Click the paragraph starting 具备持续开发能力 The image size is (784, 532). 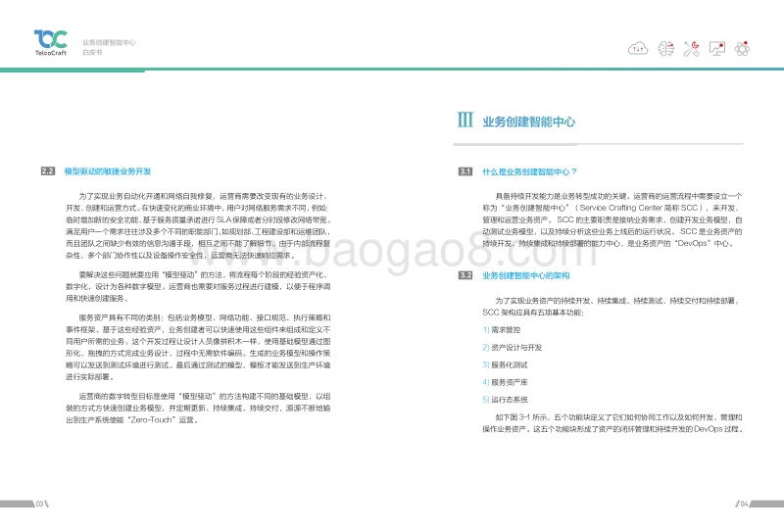pyautogui.click(x=612, y=219)
